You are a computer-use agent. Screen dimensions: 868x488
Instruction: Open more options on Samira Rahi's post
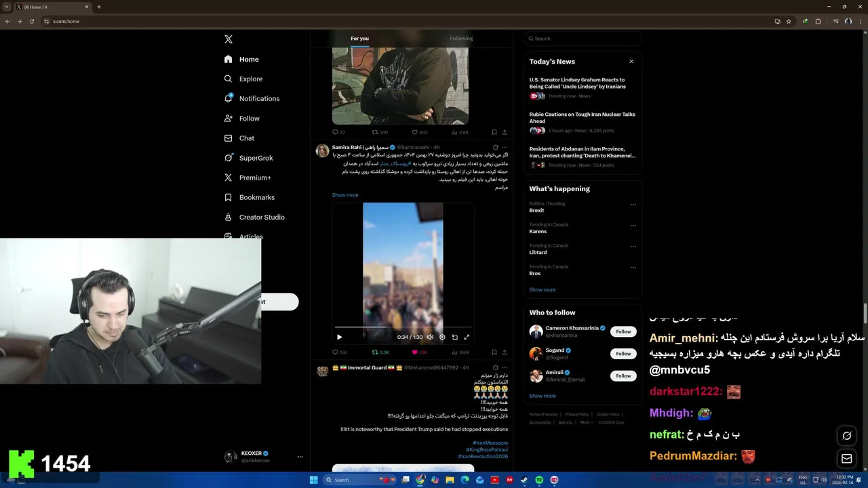505,147
